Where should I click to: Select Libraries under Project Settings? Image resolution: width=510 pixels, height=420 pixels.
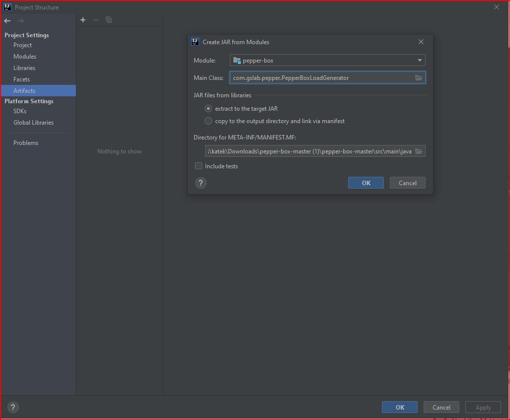pos(24,68)
